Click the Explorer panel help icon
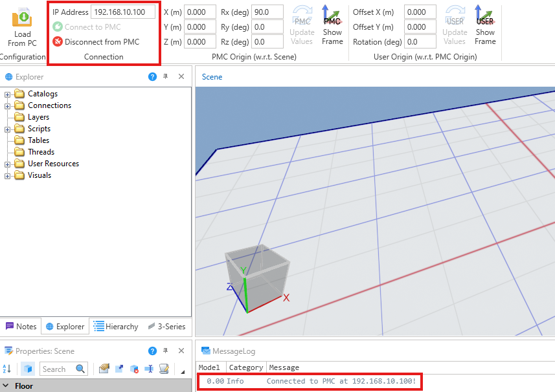The image size is (555, 392). click(152, 77)
